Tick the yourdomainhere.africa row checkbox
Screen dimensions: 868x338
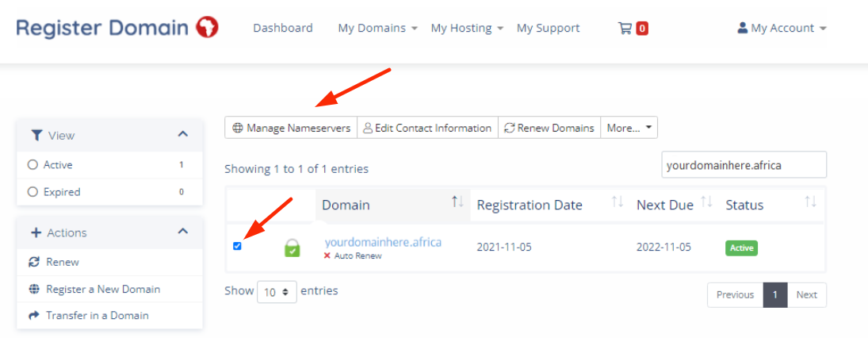click(x=237, y=246)
